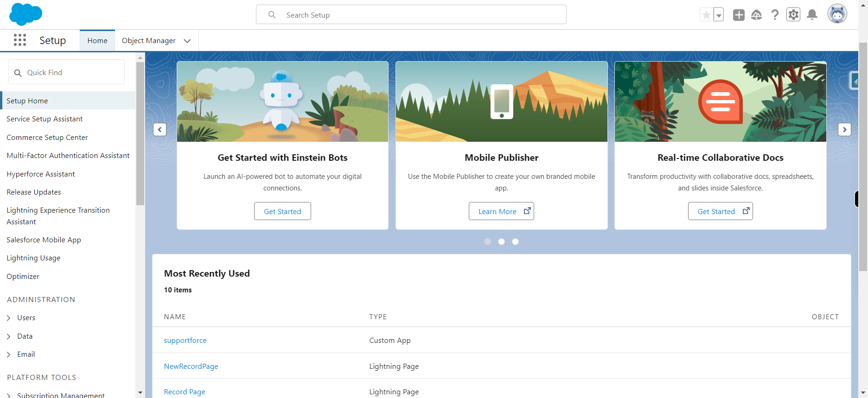868x398 pixels.
Task: Expand the collapsed right-side panel tab
Action: point(854,81)
